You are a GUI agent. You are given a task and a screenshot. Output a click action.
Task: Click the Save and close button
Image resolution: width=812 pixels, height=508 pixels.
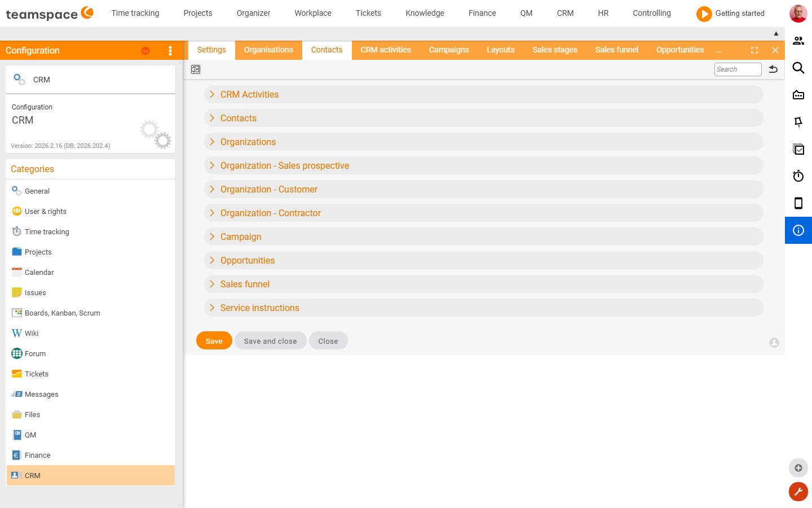pyautogui.click(x=271, y=341)
